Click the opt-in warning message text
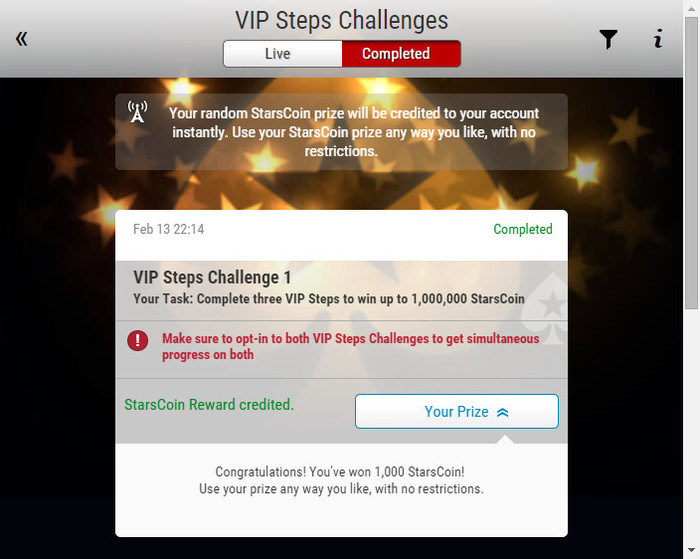 (350, 346)
